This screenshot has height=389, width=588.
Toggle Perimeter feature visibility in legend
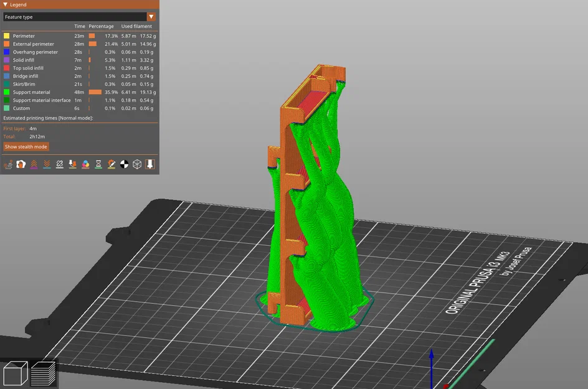coord(80,36)
